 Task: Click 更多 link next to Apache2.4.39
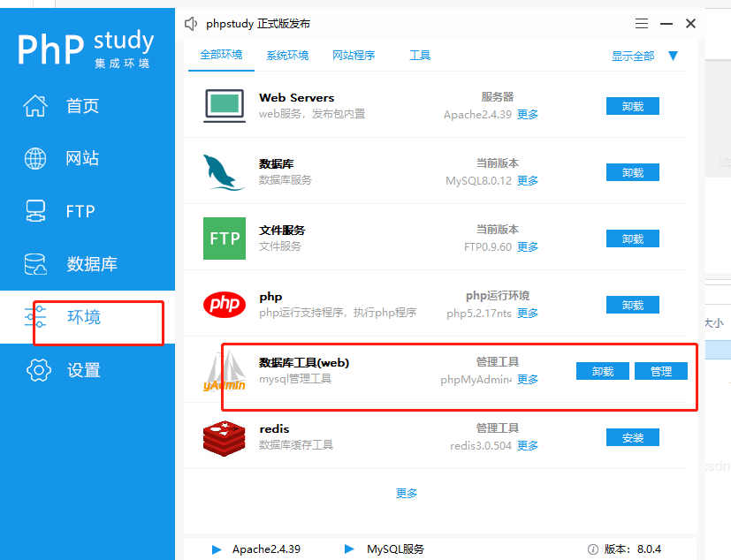pos(528,115)
